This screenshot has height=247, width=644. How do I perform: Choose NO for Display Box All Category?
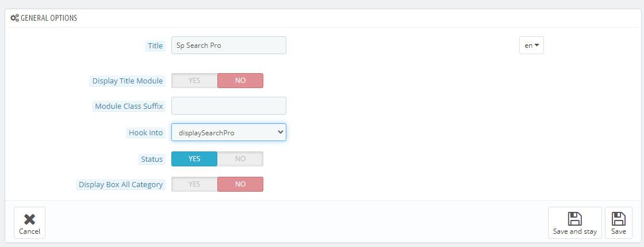pyautogui.click(x=240, y=184)
